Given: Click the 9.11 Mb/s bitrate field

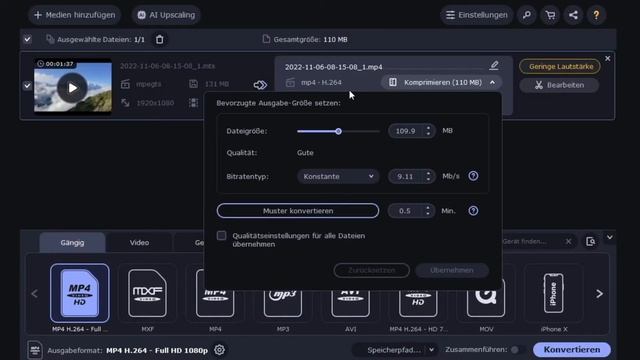Looking at the screenshot, I should click(x=407, y=176).
